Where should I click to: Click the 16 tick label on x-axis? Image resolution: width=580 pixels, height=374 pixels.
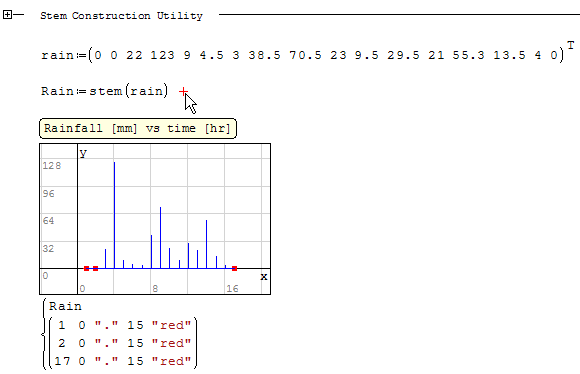232,289
